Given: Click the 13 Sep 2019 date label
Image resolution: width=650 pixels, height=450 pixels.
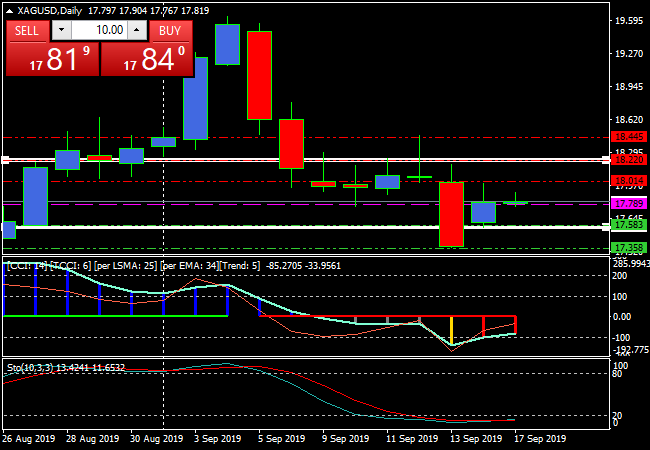Looking at the screenshot, I should pos(477,438).
